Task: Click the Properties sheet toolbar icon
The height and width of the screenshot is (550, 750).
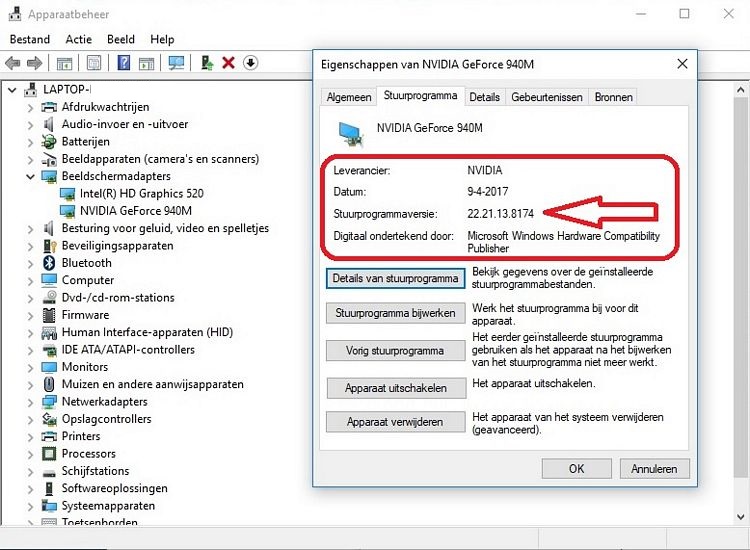Action: (94, 63)
